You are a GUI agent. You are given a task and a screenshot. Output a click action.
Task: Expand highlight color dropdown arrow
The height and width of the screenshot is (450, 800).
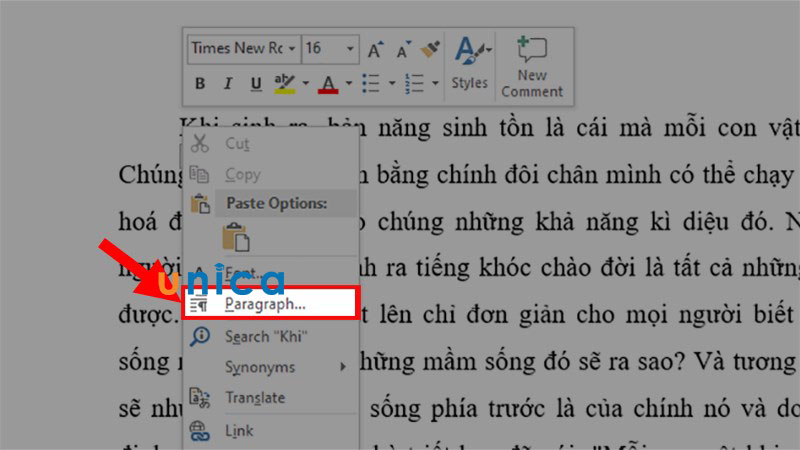pos(306,83)
